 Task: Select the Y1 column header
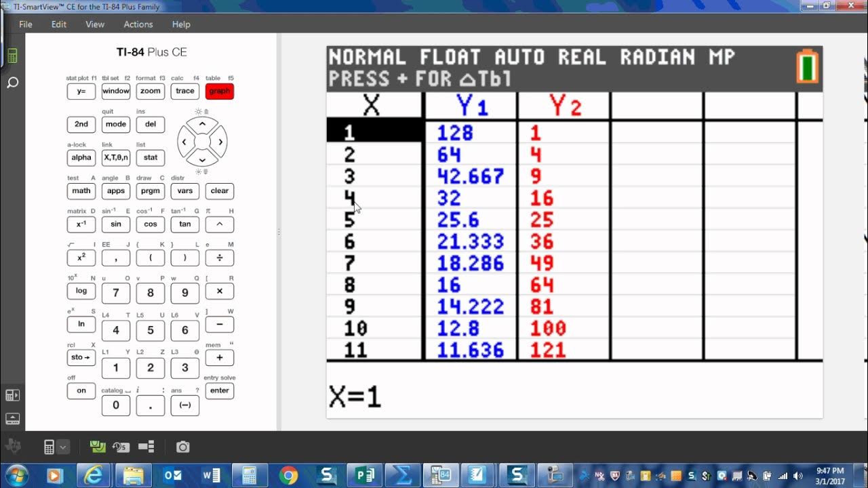(x=471, y=106)
